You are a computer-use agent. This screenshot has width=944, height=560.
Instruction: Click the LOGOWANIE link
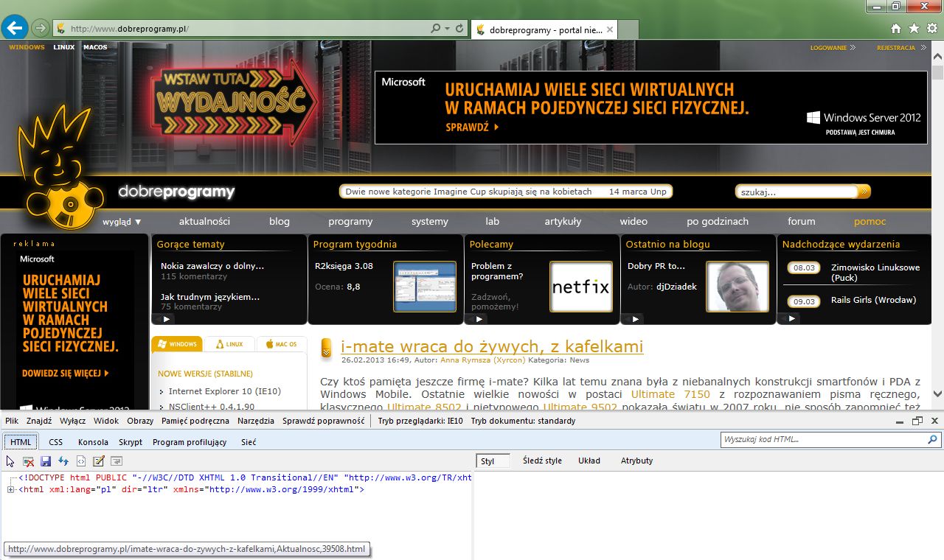[x=832, y=47]
